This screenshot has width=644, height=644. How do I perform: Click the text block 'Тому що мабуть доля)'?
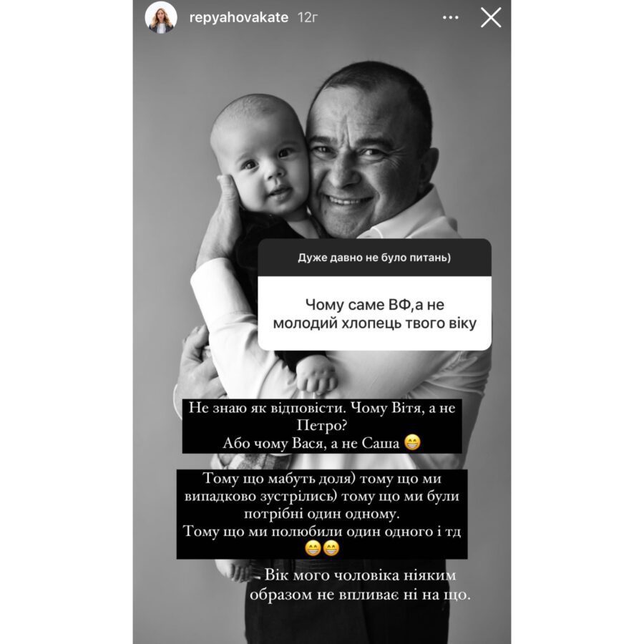point(322,514)
